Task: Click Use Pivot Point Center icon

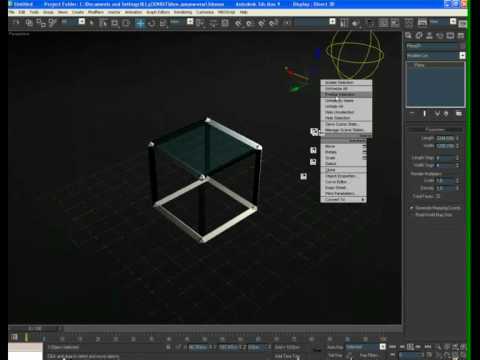Action: pyautogui.click(x=201, y=23)
